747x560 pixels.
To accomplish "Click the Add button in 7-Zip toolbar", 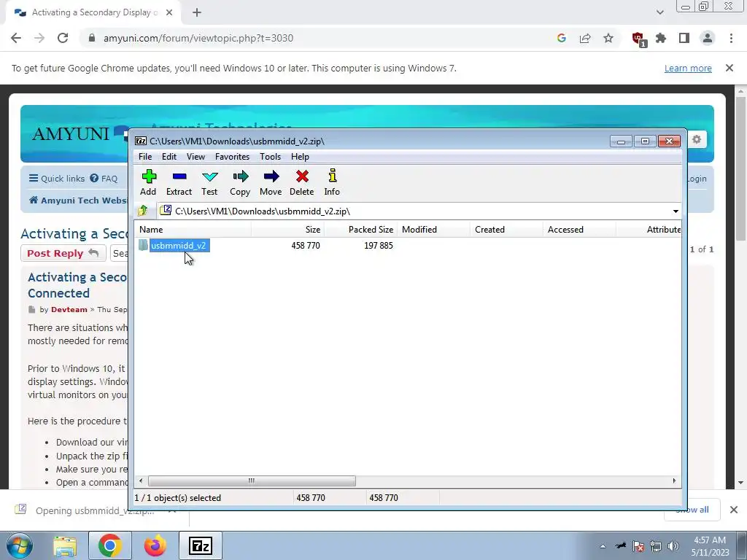I will click(x=148, y=183).
